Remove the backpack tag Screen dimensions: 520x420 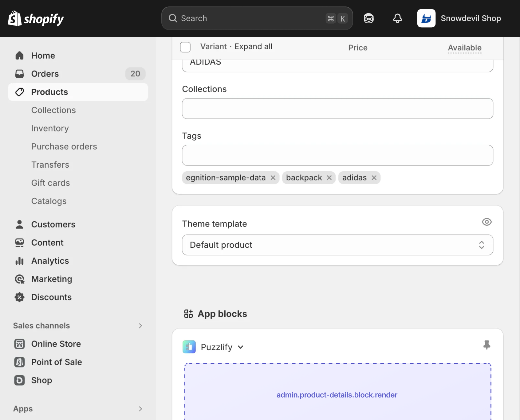point(329,178)
